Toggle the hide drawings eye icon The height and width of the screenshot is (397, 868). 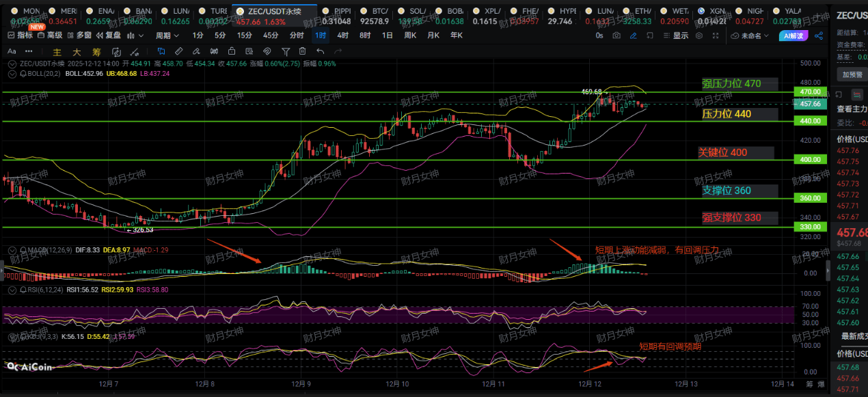(x=268, y=51)
